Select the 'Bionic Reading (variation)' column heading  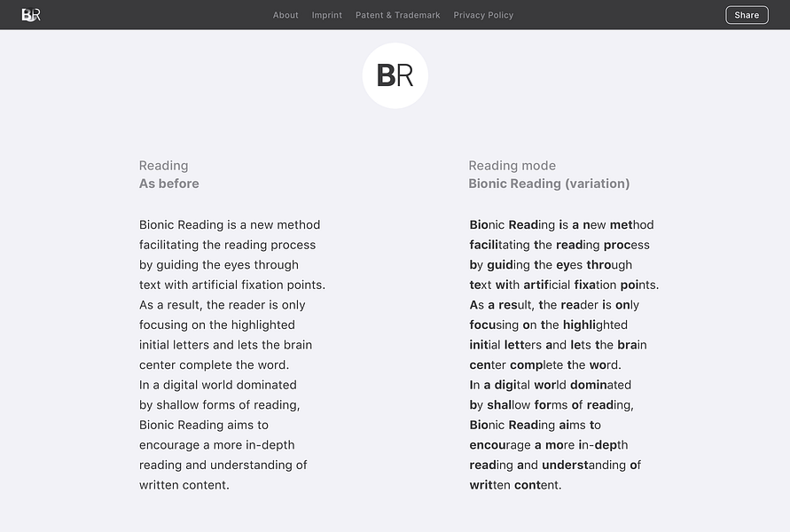point(549,184)
